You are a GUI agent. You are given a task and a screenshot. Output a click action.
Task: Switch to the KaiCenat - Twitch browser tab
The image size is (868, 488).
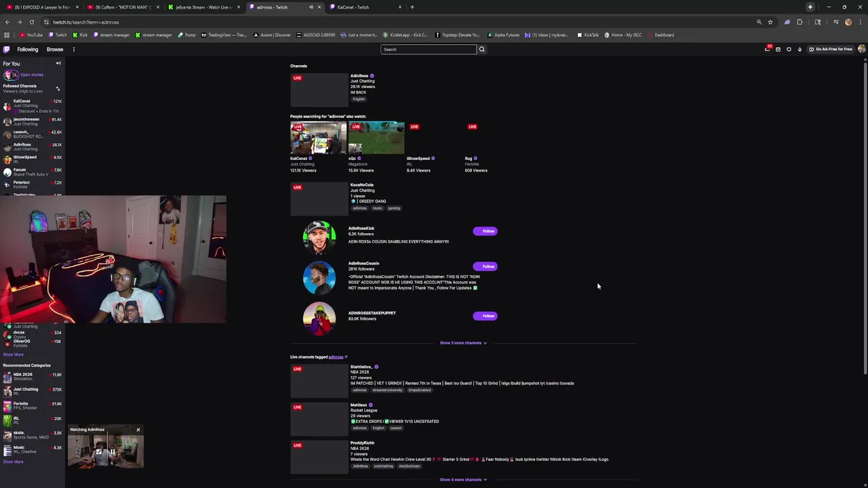366,7
